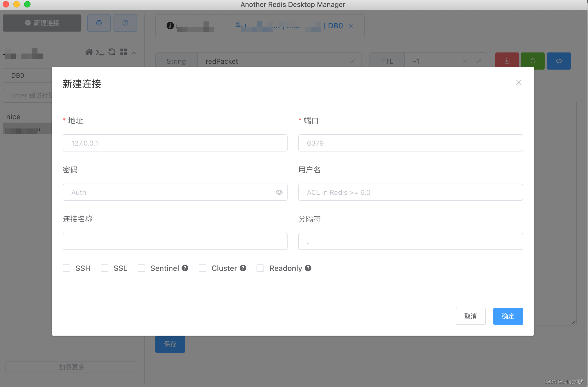Click the username ACL field
Viewport: 588px width, 387px height.
(x=410, y=192)
